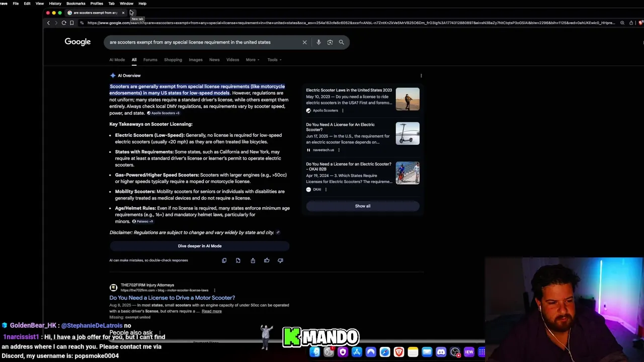Click naveetech scooter article thumbnail
Screen dimensions: 644x362
tap(408, 133)
